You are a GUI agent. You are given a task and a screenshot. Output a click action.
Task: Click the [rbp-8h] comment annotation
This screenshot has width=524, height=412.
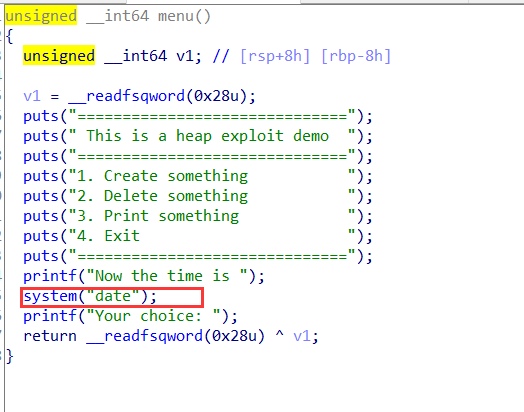pos(356,56)
